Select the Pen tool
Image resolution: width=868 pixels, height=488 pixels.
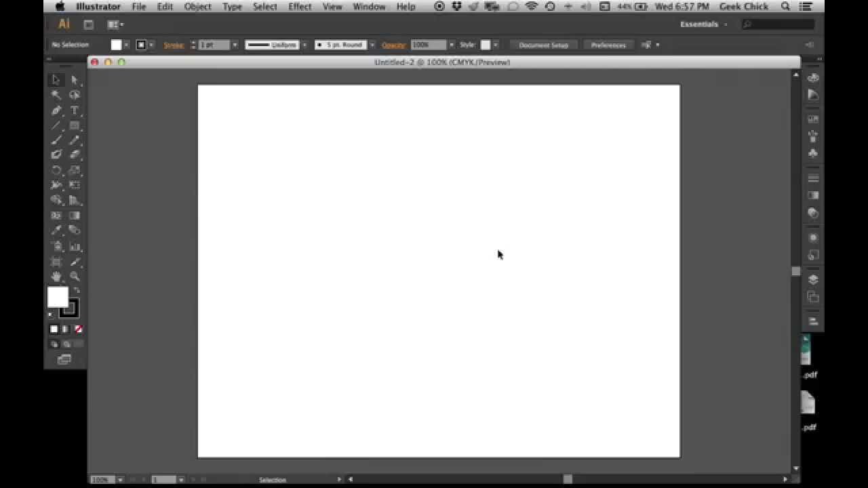(56, 110)
